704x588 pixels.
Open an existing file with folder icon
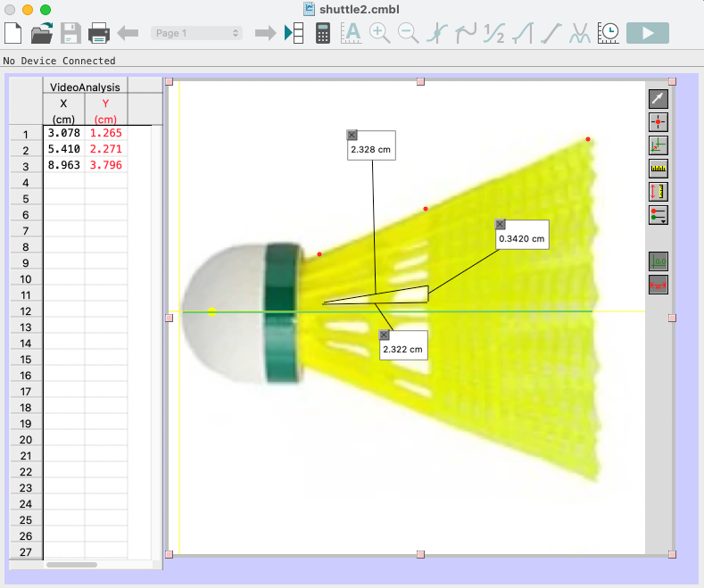pos(42,33)
